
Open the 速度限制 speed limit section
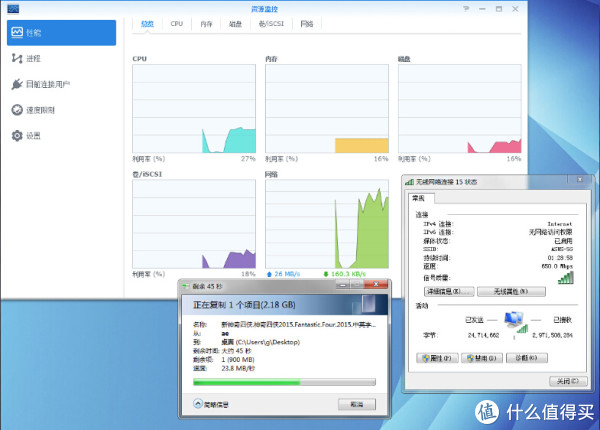click(x=40, y=110)
